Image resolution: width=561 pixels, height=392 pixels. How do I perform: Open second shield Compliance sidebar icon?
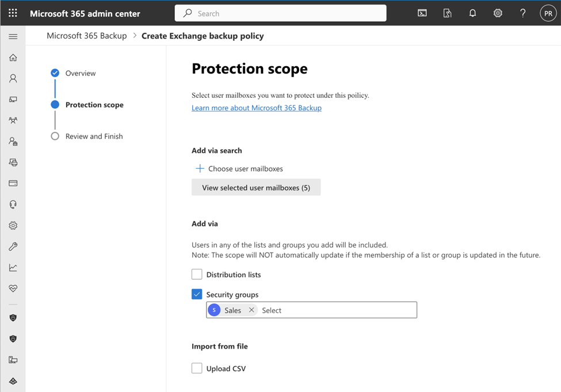13,338
